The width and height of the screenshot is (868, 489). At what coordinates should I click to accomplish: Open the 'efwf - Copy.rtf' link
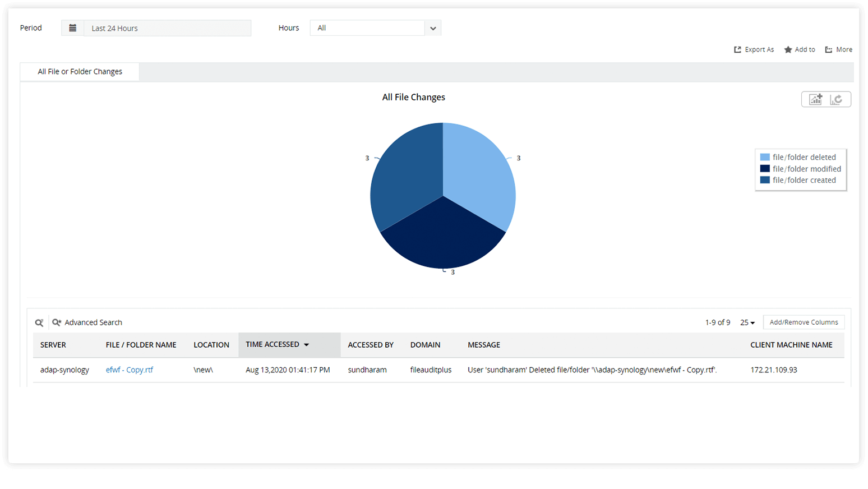(x=130, y=370)
